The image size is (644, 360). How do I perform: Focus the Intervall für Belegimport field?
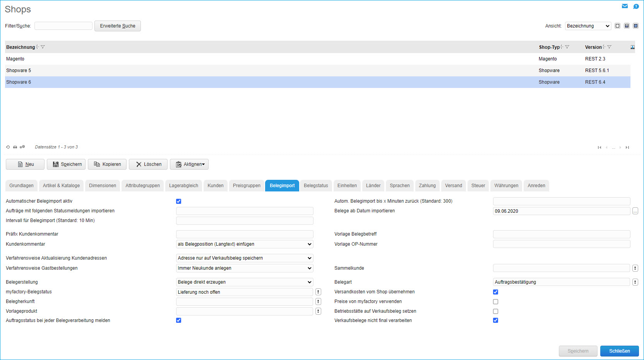pos(245,220)
